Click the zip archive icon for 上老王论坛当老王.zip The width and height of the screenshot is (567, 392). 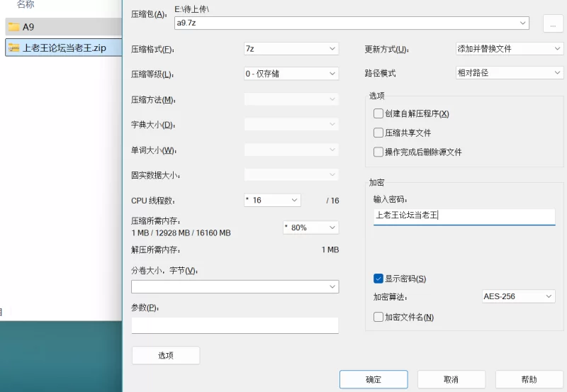click(x=13, y=47)
